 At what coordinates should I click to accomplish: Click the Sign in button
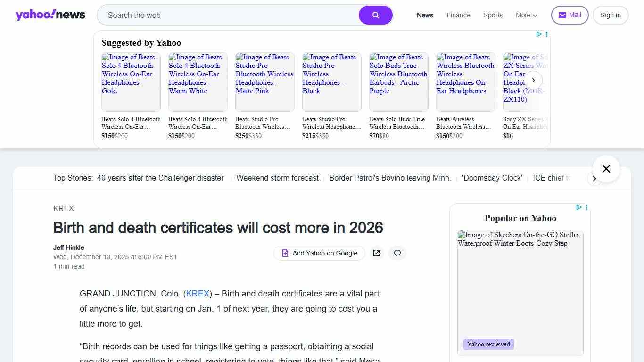pos(610,15)
